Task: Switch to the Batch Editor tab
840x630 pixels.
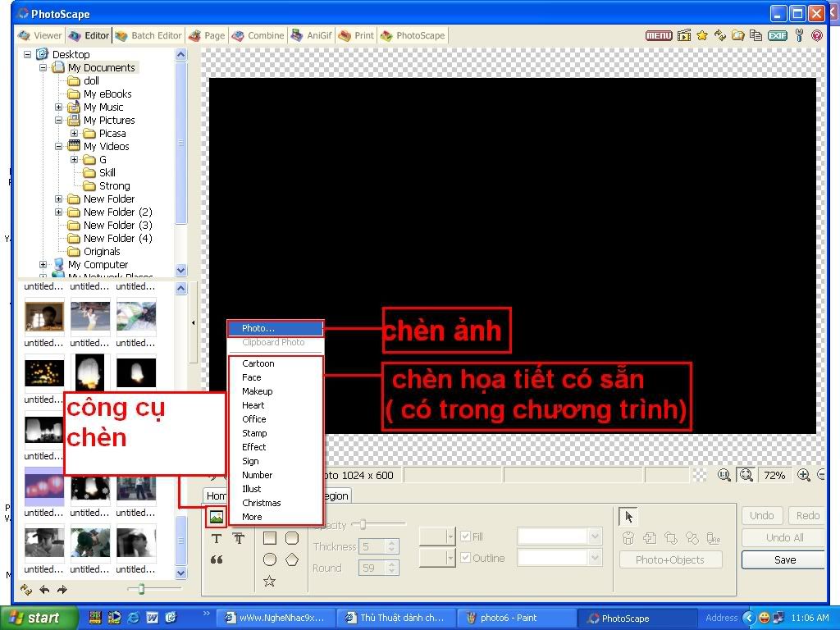Action: (x=148, y=35)
